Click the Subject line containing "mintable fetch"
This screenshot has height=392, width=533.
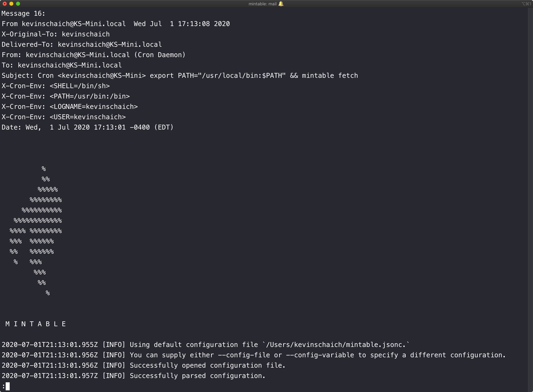[x=180, y=76]
